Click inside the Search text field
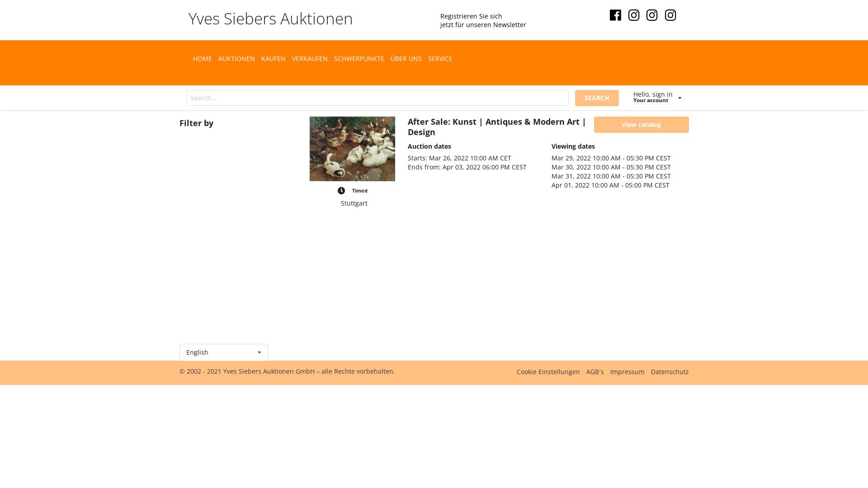The height and width of the screenshot is (488, 868). [x=377, y=98]
